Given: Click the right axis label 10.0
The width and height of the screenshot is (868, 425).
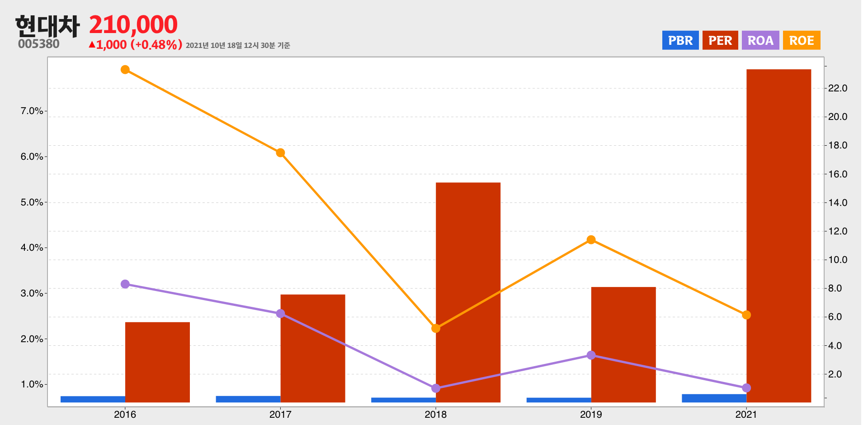Looking at the screenshot, I should tap(838, 260).
